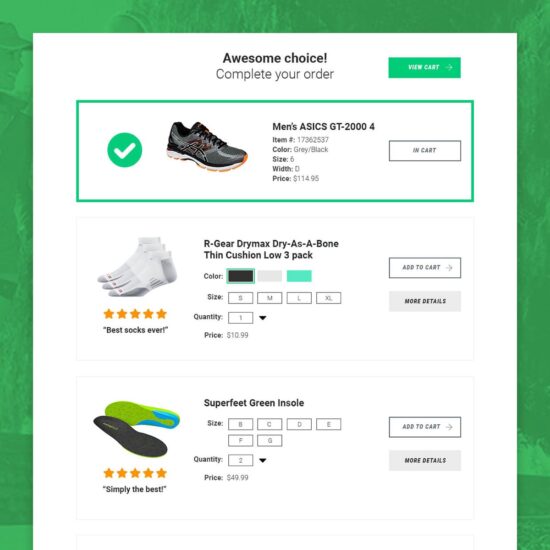This screenshot has width=550, height=550.
Task: Select size XL for the socks
Action: 328,298
